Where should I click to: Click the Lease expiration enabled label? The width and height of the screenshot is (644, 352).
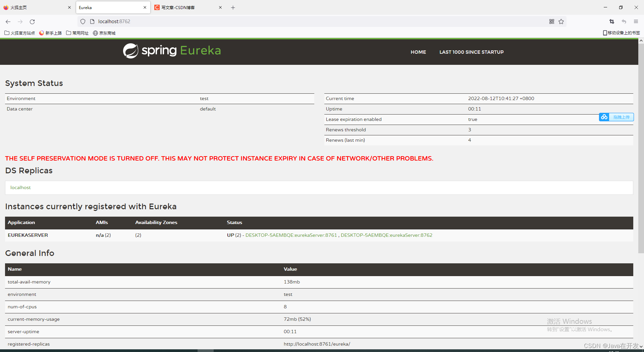coord(354,119)
